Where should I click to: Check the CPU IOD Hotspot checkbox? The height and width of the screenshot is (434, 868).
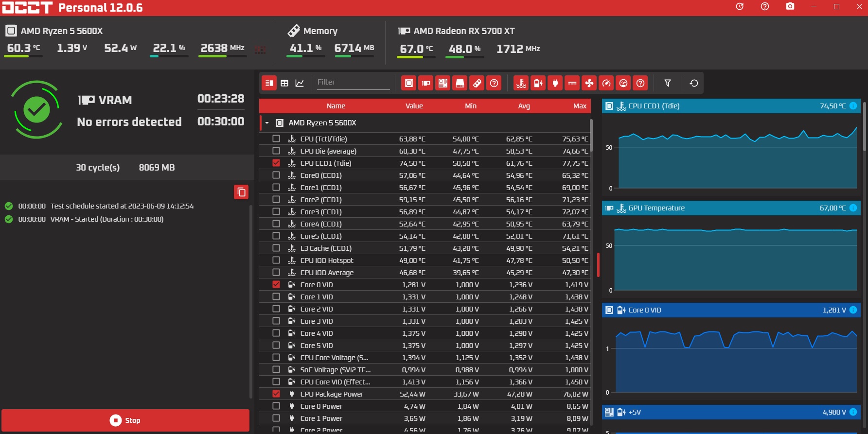[276, 260]
